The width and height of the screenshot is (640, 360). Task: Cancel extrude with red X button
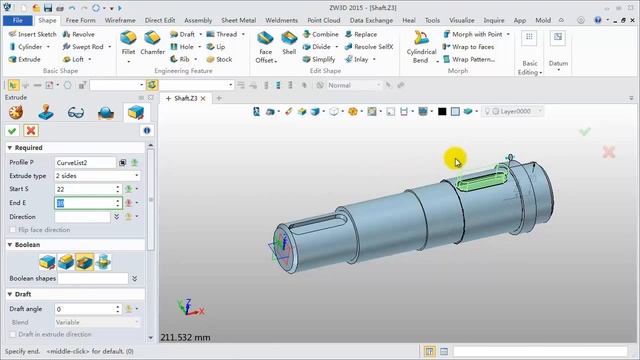31,131
